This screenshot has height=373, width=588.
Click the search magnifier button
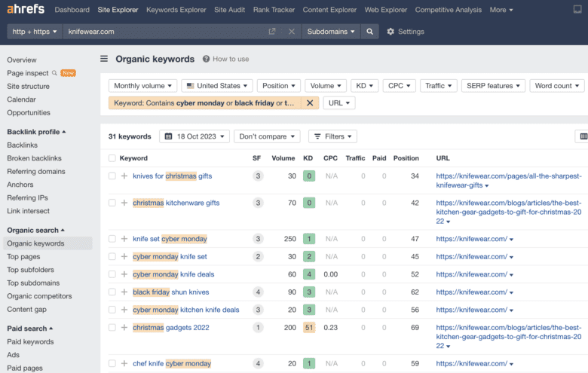coord(369,32)
